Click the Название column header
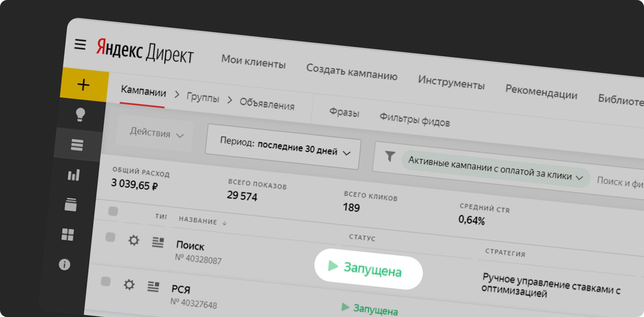 (198, 220)
